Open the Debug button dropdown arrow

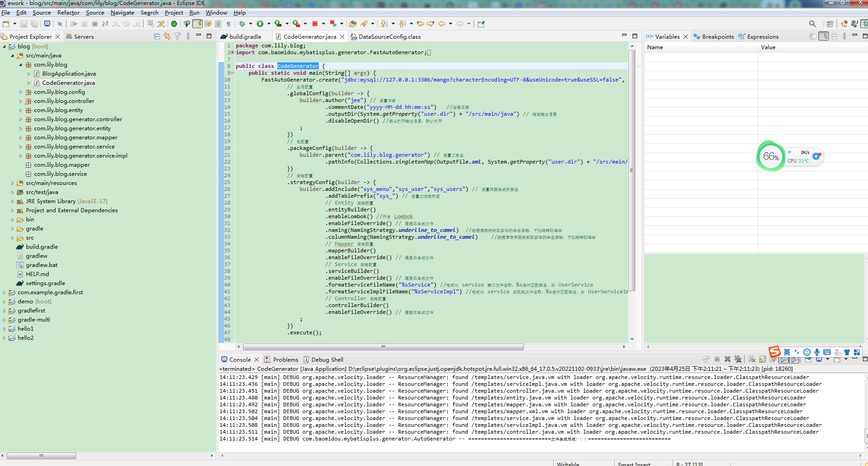coord(250,24)
